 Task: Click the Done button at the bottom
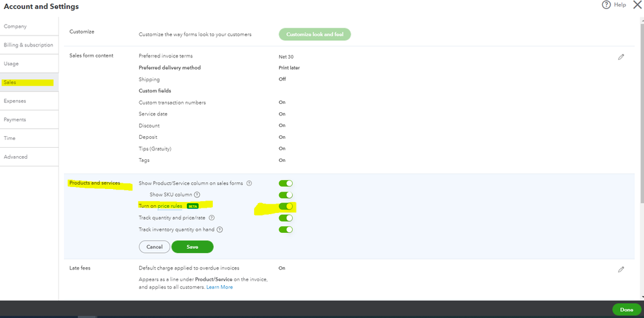[x=627, y=310]
